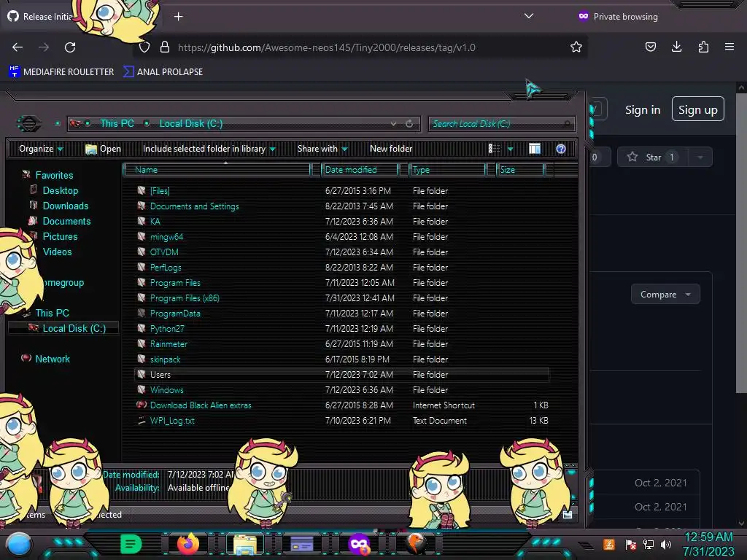The height and width of the screenshot is (560, 747).
Task: Select This PC in the address breadcrumb
Action: coord(117,123)
